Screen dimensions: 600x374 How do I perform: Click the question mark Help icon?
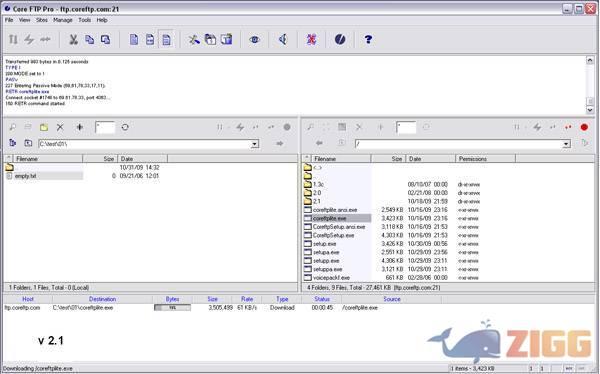point(368,39)
